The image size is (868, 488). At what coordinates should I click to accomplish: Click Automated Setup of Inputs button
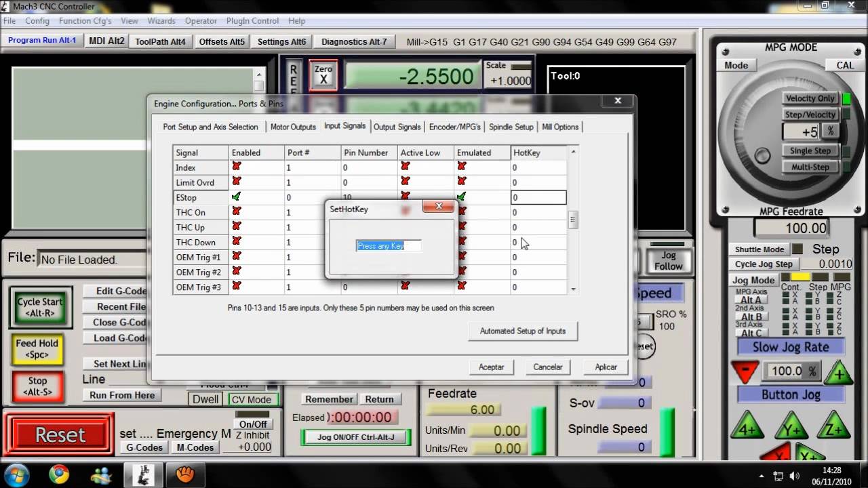coord(523,331)
